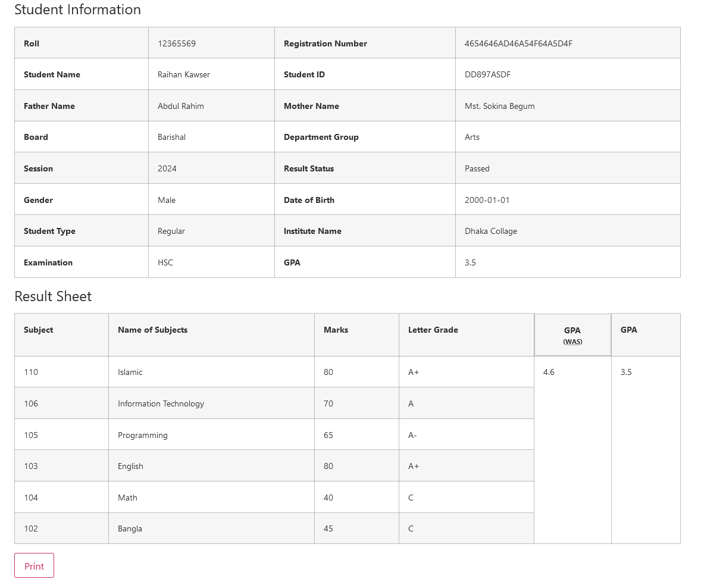
Task: Select the English subject cell
Action: click(x=130, y=466)
